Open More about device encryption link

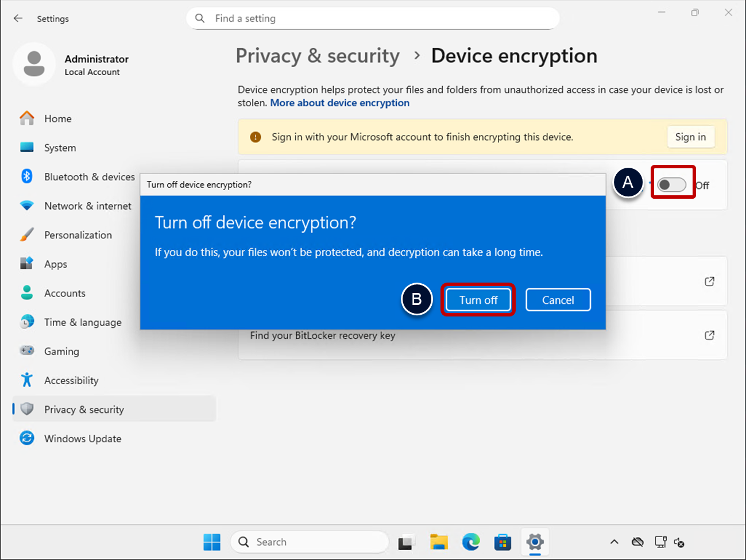(x=339, y=103)
